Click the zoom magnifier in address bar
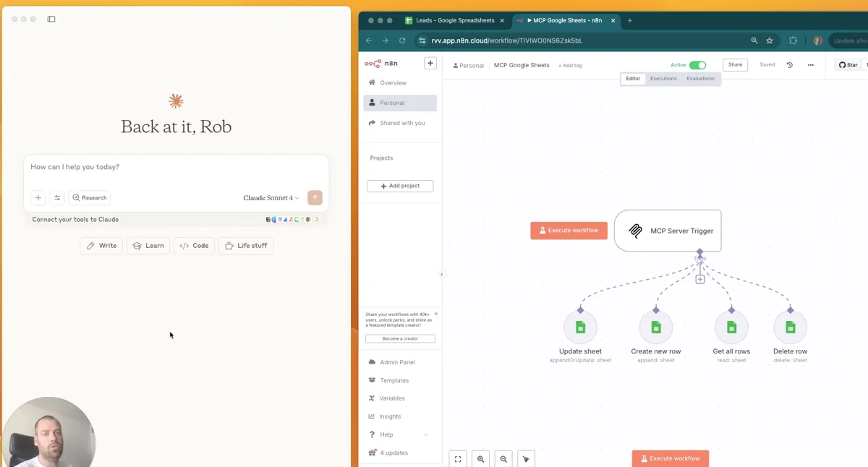This screenshot has height=467, width=868. (754, 40)
